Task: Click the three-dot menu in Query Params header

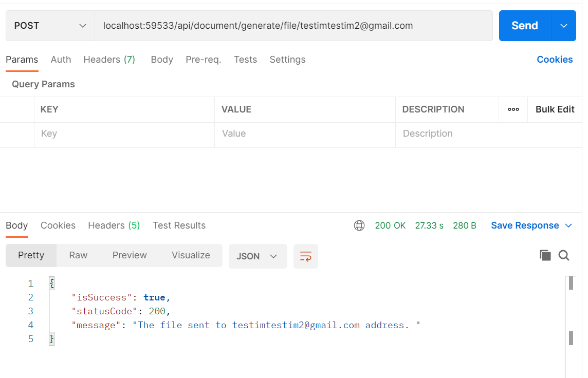Action: [513, 109]
